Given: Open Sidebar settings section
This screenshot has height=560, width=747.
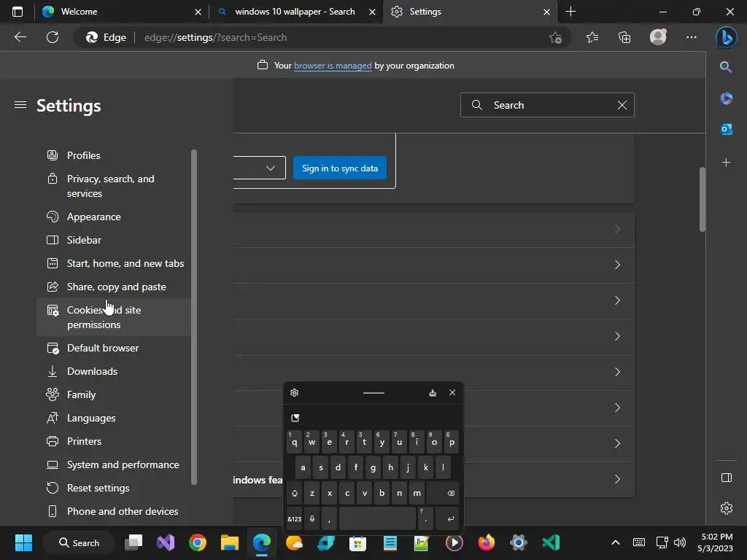Looking at the screenshot, I should pos(113,240).
